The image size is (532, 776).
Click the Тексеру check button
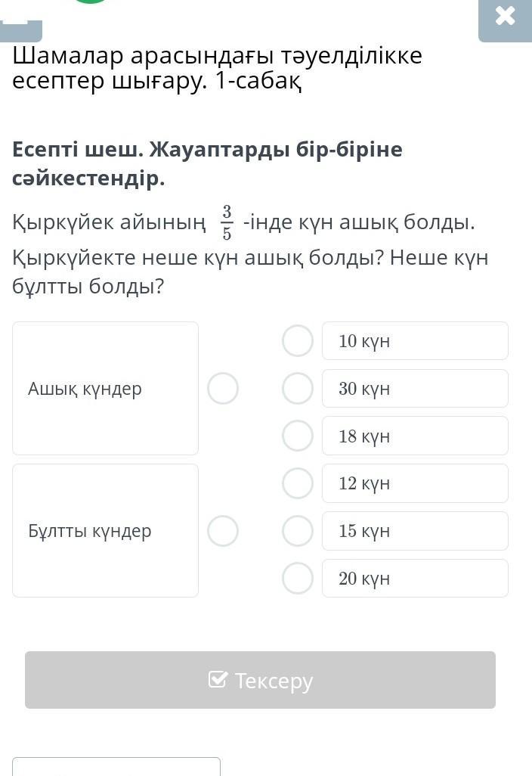coord(260,680)
